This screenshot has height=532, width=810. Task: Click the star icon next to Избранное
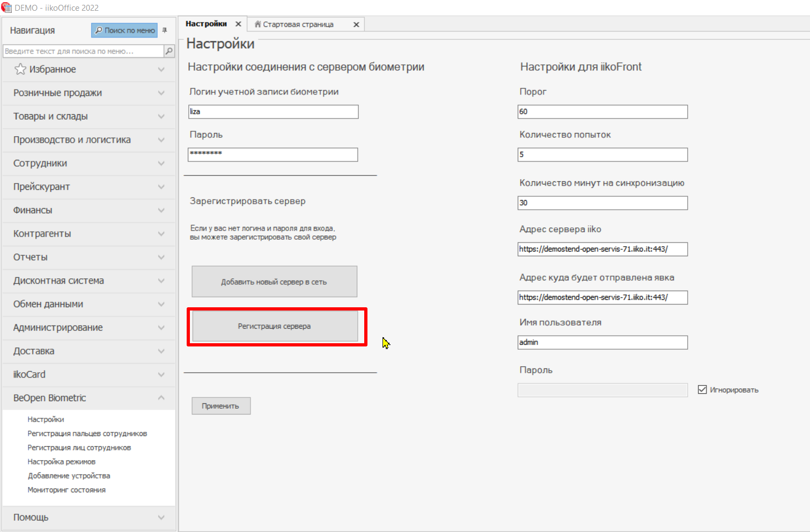(x=20, y=69)
